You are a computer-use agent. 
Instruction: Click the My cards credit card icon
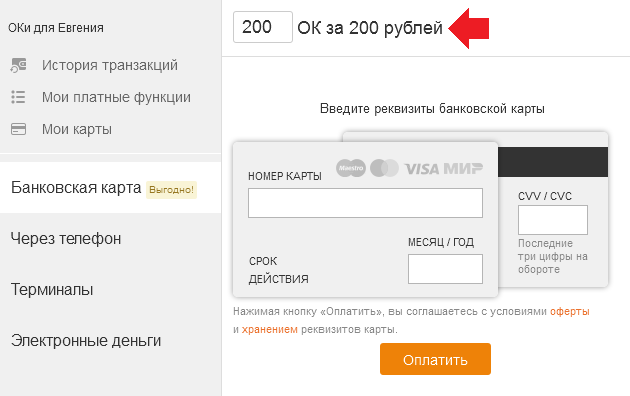pos(18,129)
